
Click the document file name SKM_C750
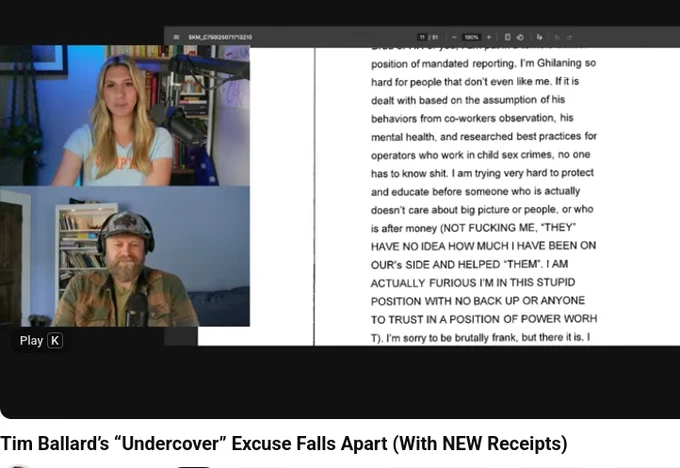tap(220, 37)
